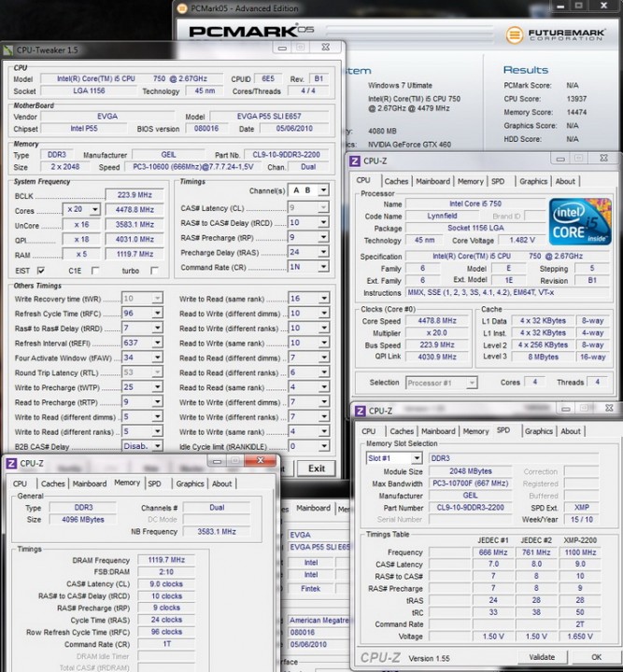Click the PCMark05 window title icon
This screenshot has width=623, height=672.
click(182, 8)
